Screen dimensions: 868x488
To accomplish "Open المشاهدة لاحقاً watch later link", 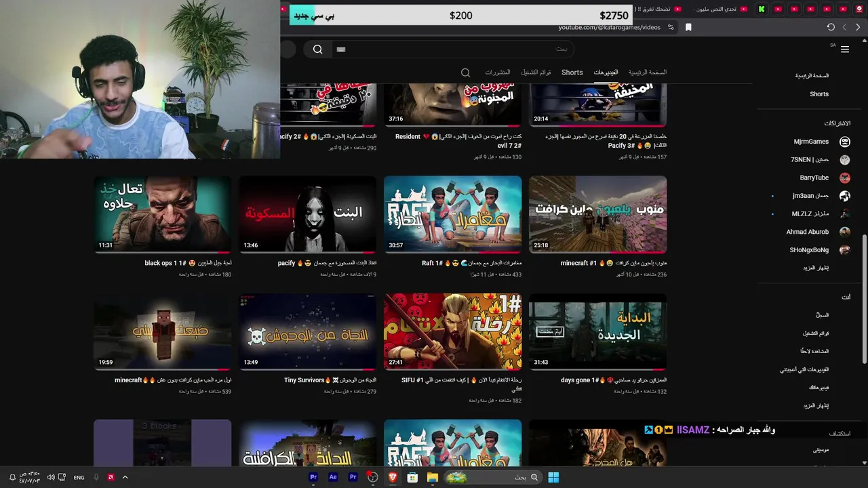I will (x=814, y=351).
